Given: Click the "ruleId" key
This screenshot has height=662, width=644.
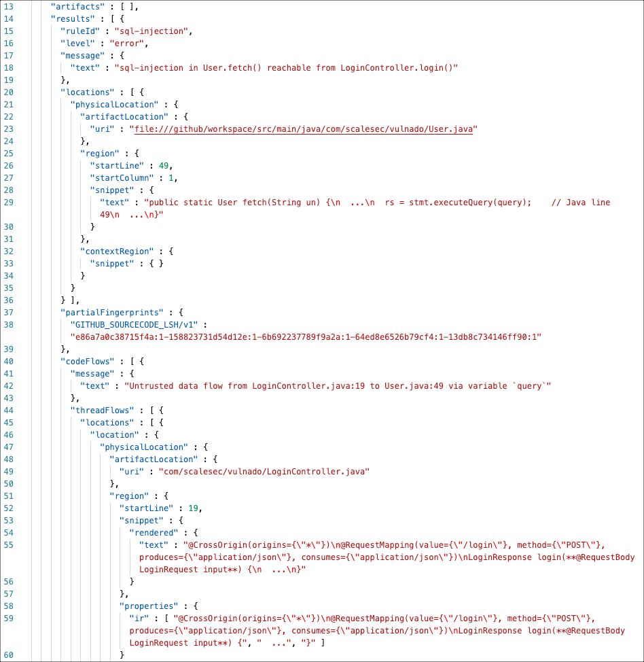Looking at the screenshot, I should pos(80,31).
